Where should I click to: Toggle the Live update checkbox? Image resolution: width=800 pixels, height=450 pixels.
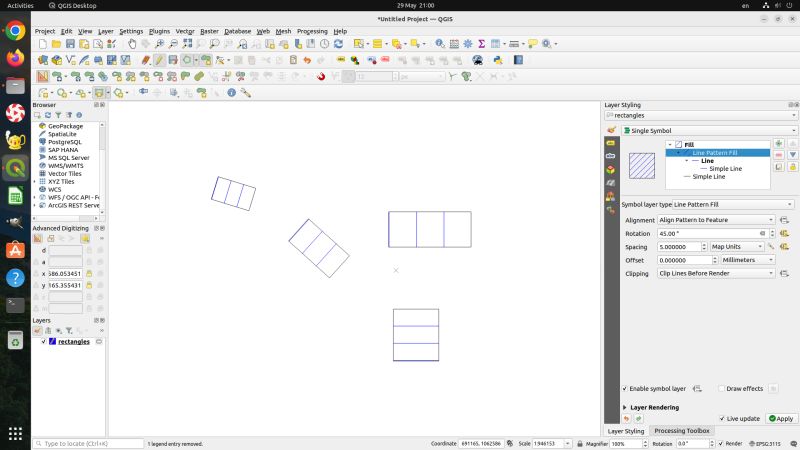tap(721, 418)
